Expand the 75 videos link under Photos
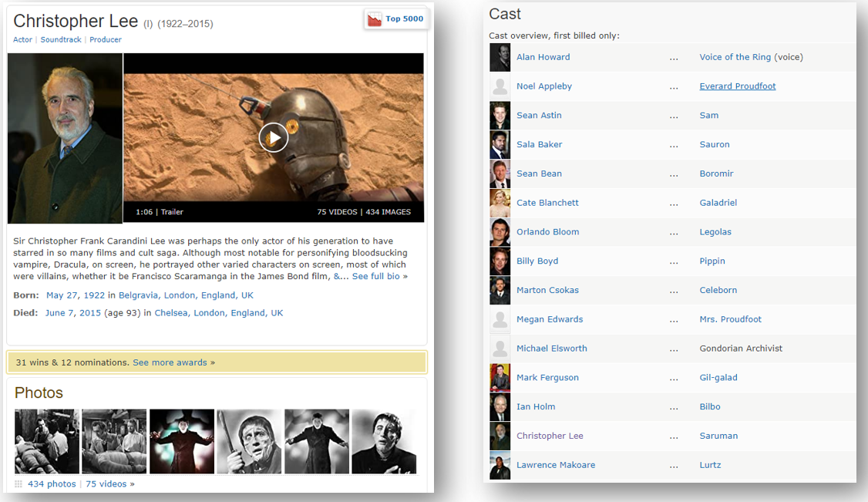 point(109,484)
